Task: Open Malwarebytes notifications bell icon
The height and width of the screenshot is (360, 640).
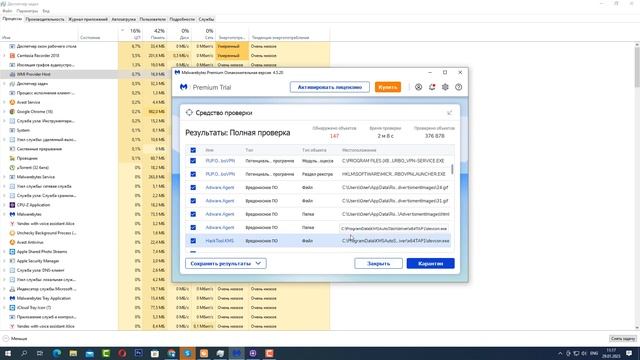Action: click(432, 87)
